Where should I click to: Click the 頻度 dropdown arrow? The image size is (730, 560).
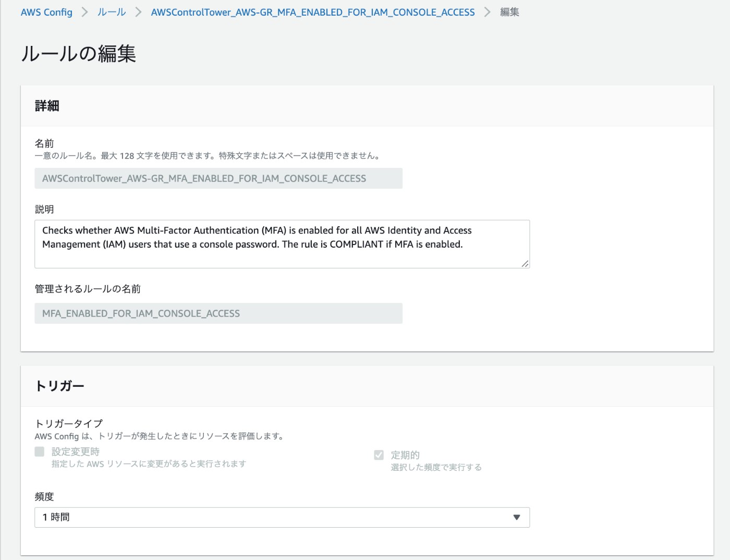click(517, 517)
